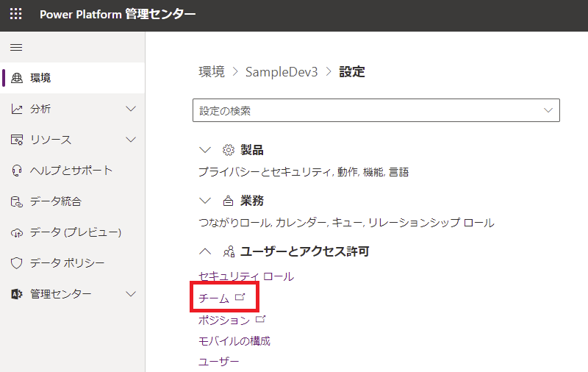
Task: Click the リソース resources icon
Action: tap(16, 140)
